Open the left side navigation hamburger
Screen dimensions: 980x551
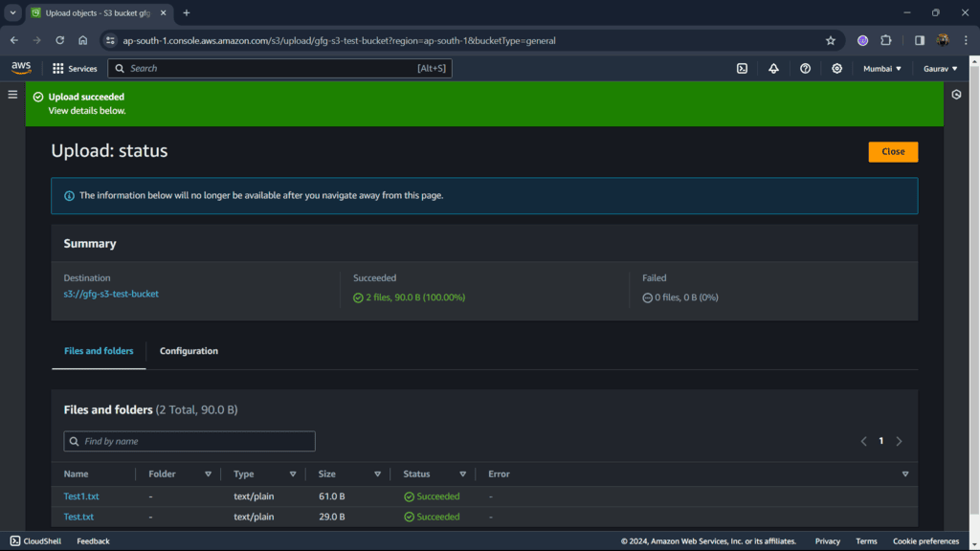[12, 95]
